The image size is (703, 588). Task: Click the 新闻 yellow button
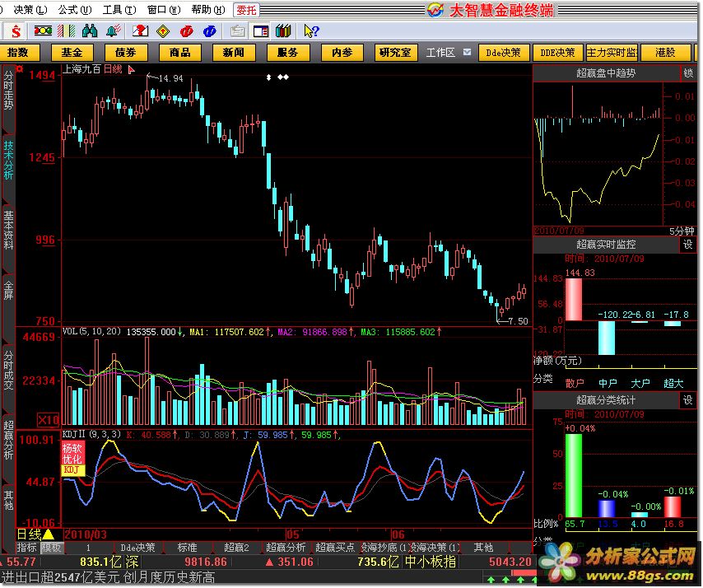click(x=234, y=53)
